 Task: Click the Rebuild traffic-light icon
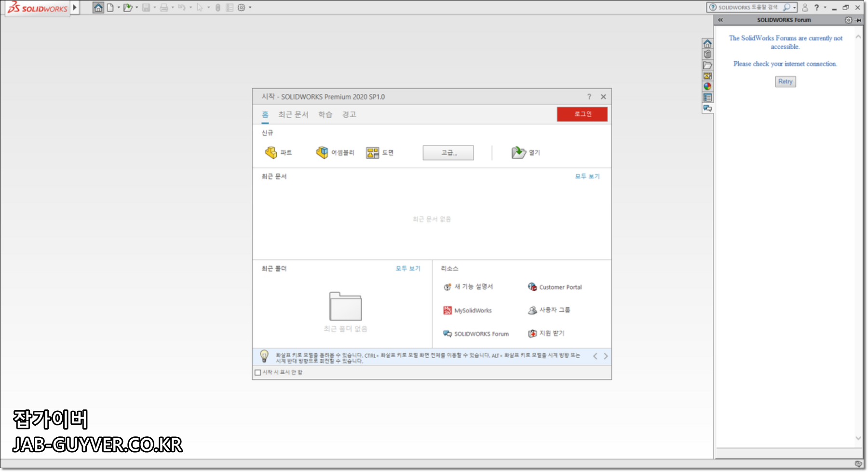[x=218, y=8]
